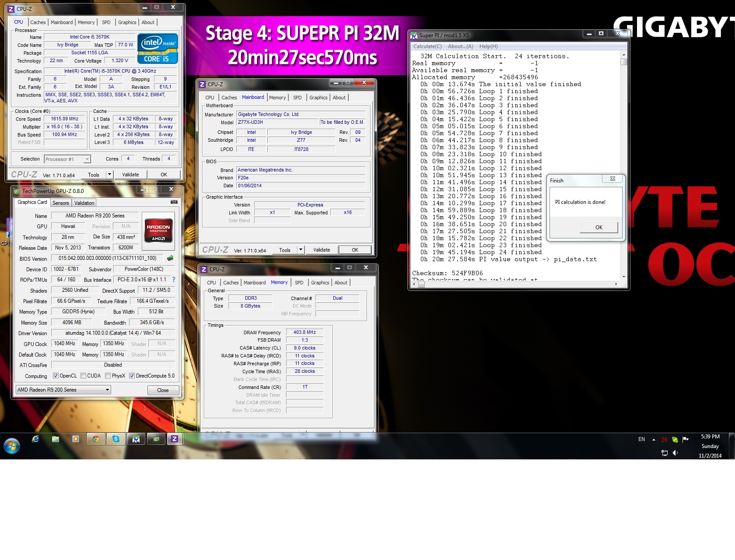The width and height of the screenshot is (735, 560).
Task: Click Intel Core i5 logo in CPU-Z
Action: tap(158, 49)
